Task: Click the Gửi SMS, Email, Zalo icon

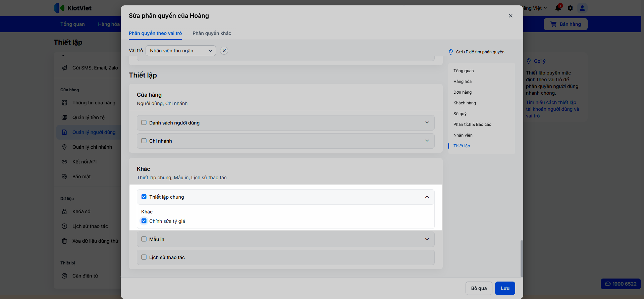Action: pos(64,68)
